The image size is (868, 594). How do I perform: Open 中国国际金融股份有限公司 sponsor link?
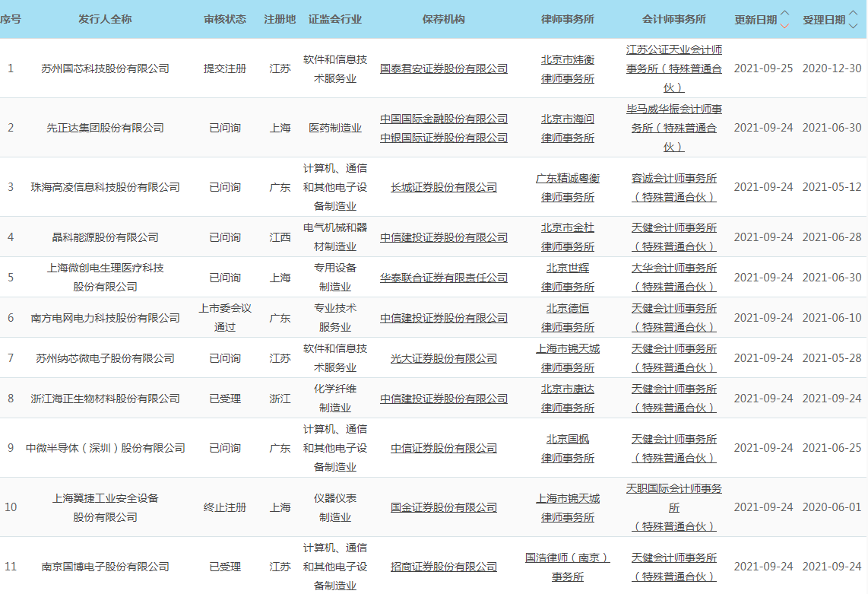(x=444, y=119)
